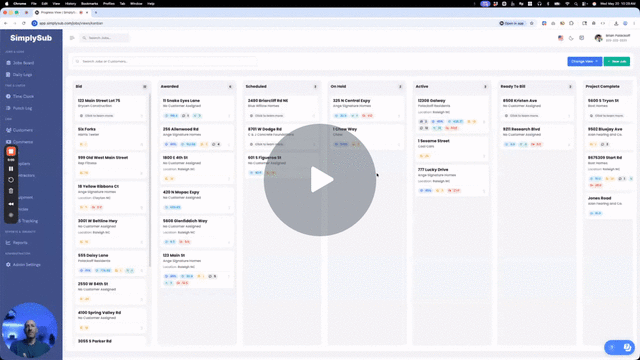
Task: Open the 3001 W Beltline Hwy card
Action: pyautogui.click(x=110, y=232)
